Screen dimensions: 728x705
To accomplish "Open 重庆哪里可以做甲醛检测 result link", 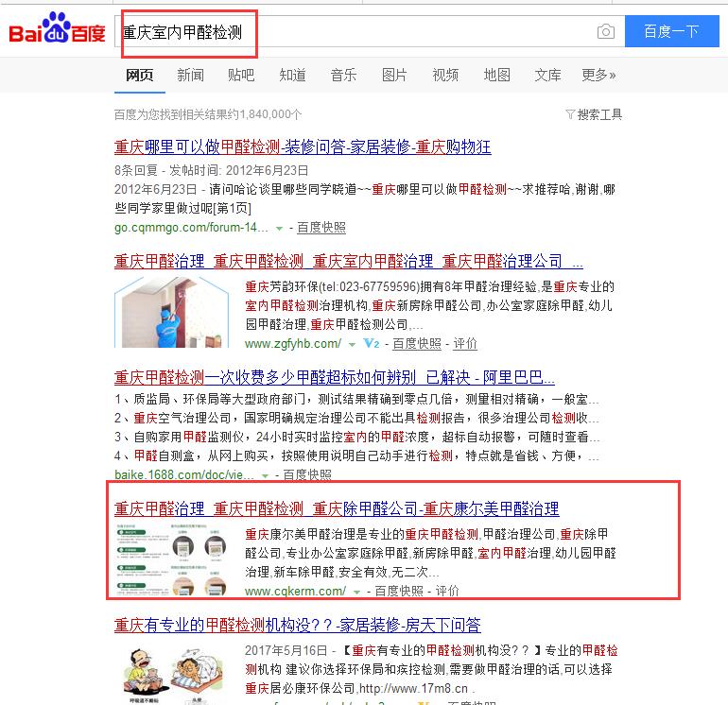I will [303, 147].
